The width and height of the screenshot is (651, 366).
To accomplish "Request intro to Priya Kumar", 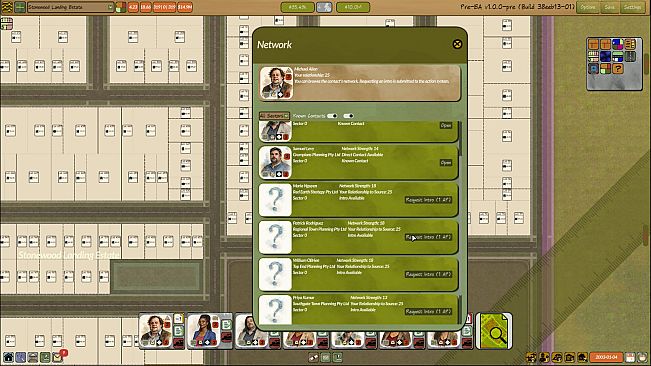I will pos(428,311).
